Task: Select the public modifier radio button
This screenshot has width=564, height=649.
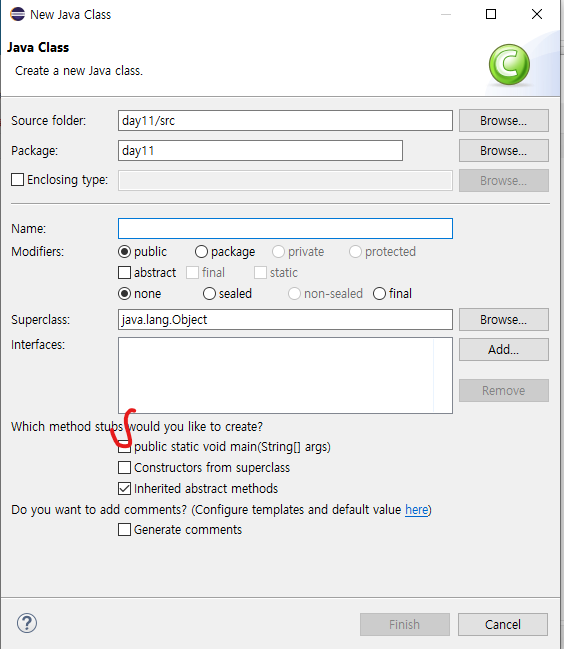Action: click(x=124, y=252)
